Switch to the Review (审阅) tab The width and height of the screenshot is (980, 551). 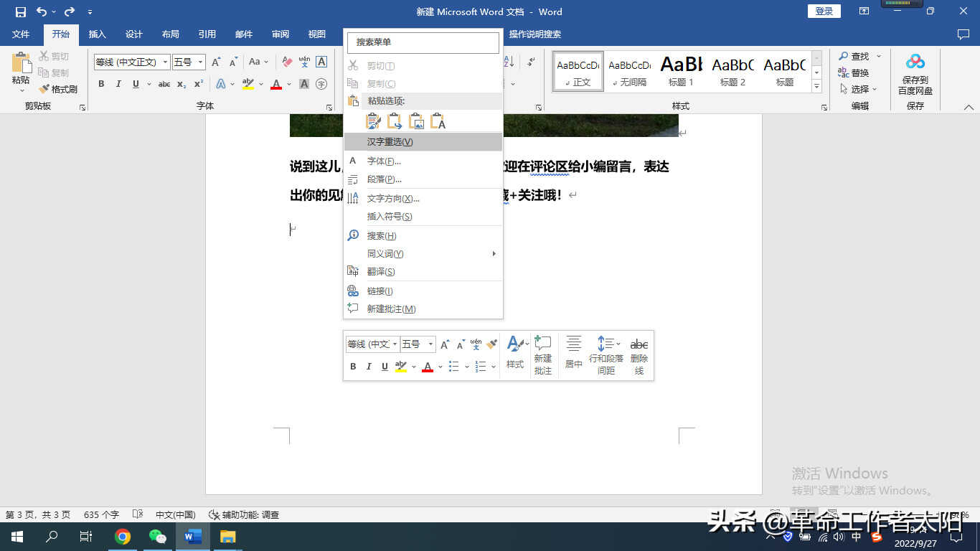(281, 34)
